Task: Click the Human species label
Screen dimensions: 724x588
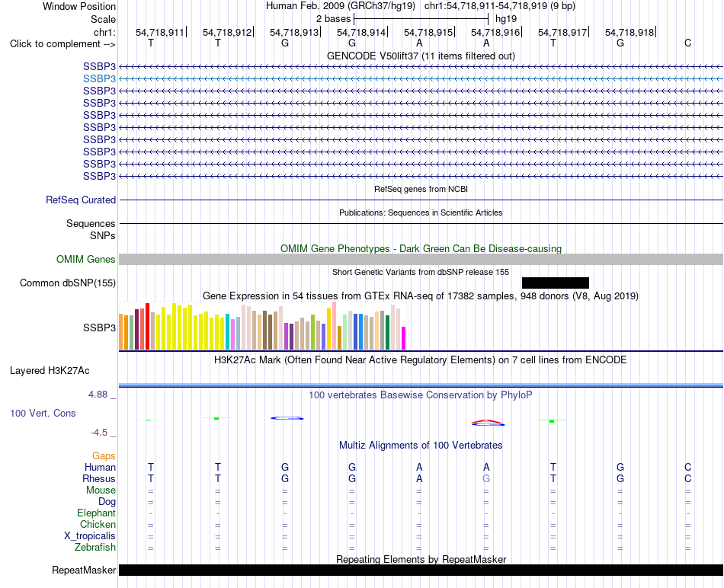Action: coord(100,467)
